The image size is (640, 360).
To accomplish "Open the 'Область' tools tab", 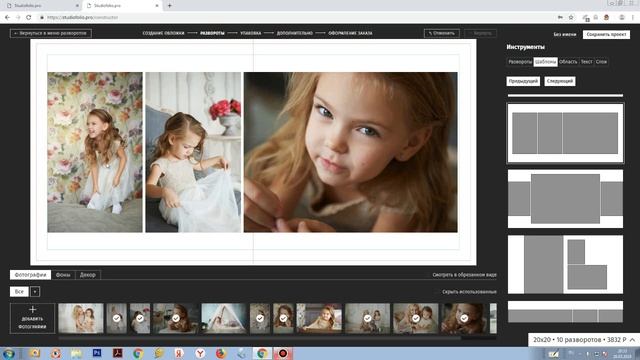I will pyautogui.click(x=568, y=62).
